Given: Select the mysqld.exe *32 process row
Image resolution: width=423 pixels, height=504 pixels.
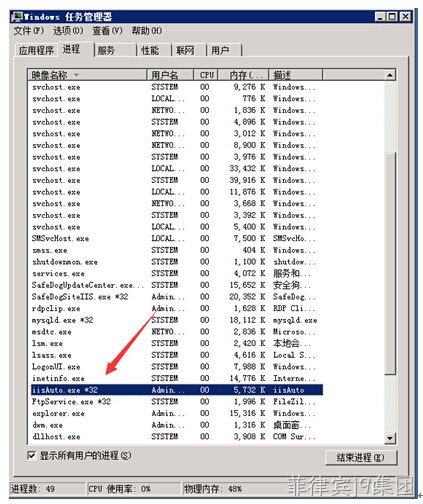Looking at the screenshot, I should (177, 320).
